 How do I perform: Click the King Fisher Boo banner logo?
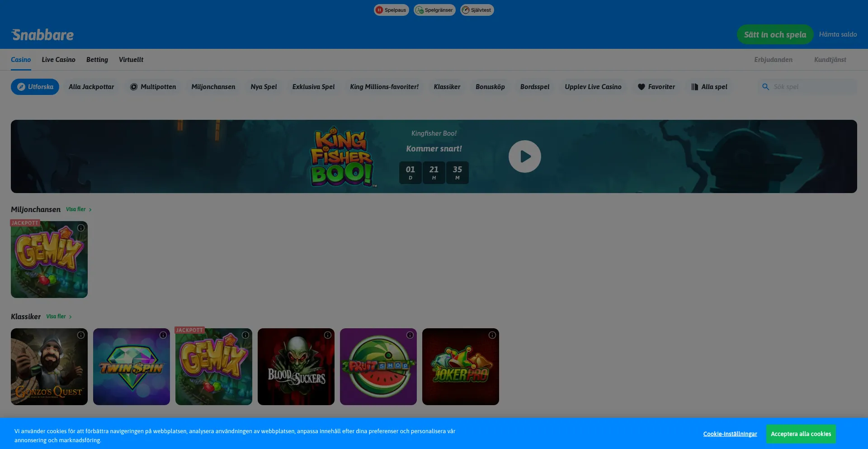tap(343, 156)
